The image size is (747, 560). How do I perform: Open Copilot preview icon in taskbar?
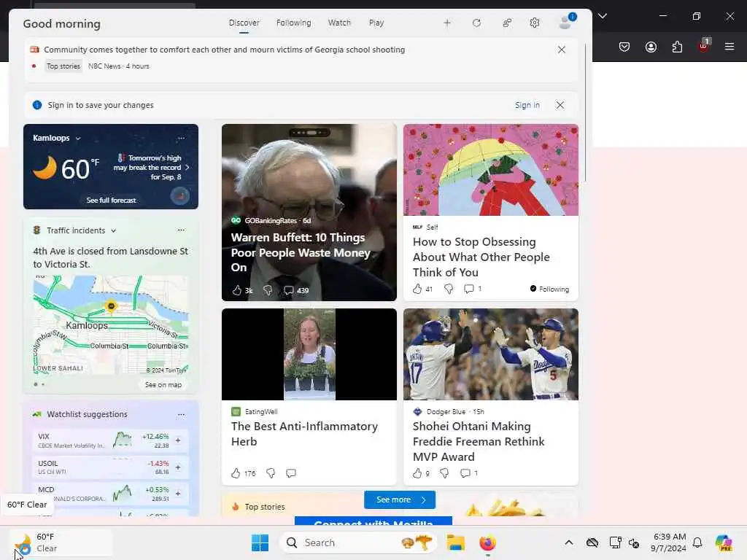tap(724, 542)
